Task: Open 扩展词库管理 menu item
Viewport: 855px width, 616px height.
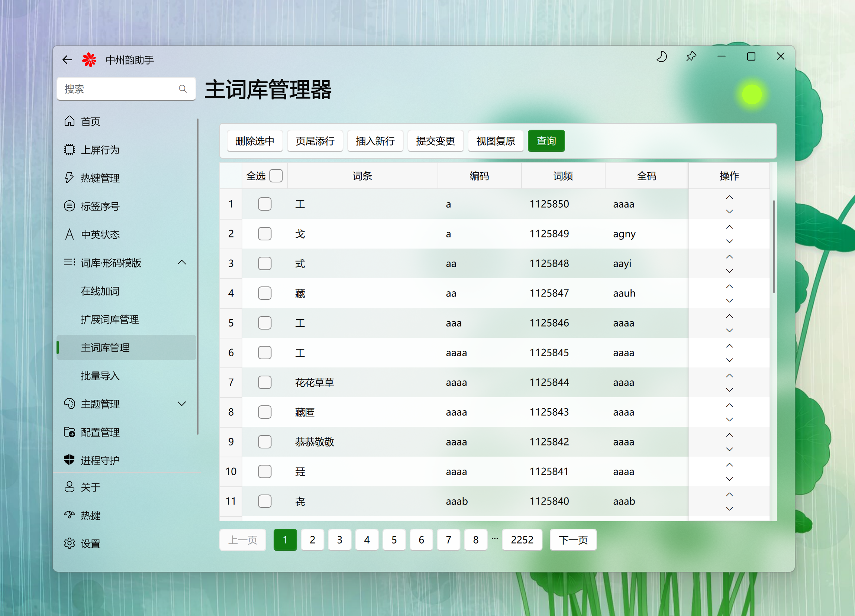Action: [x=110, y=320]
